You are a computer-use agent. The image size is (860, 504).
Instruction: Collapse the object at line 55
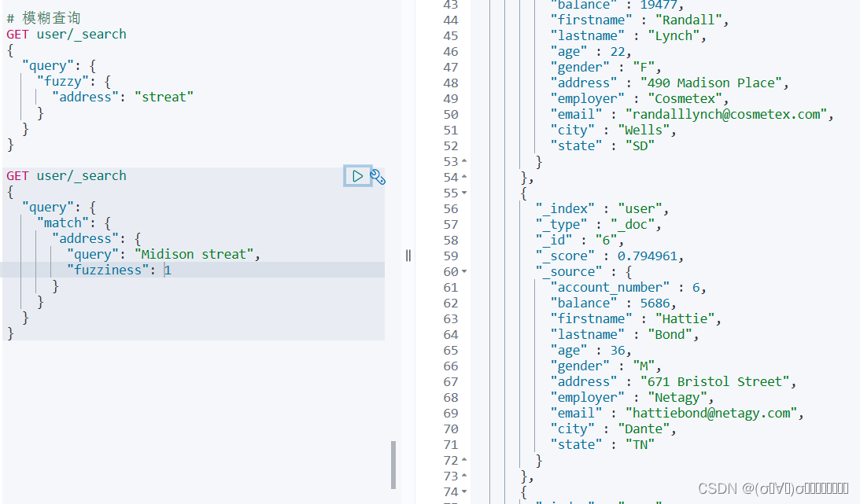pos(464,193)
